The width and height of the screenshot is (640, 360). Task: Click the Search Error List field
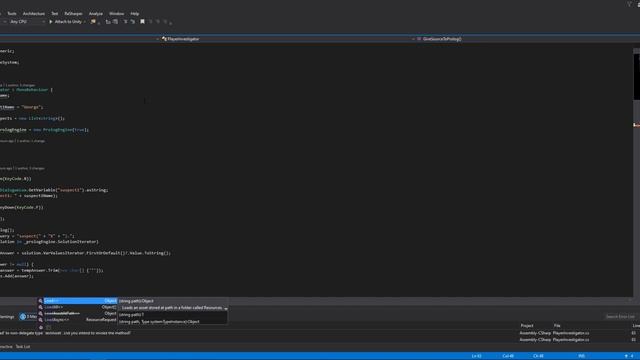(620, 317)
